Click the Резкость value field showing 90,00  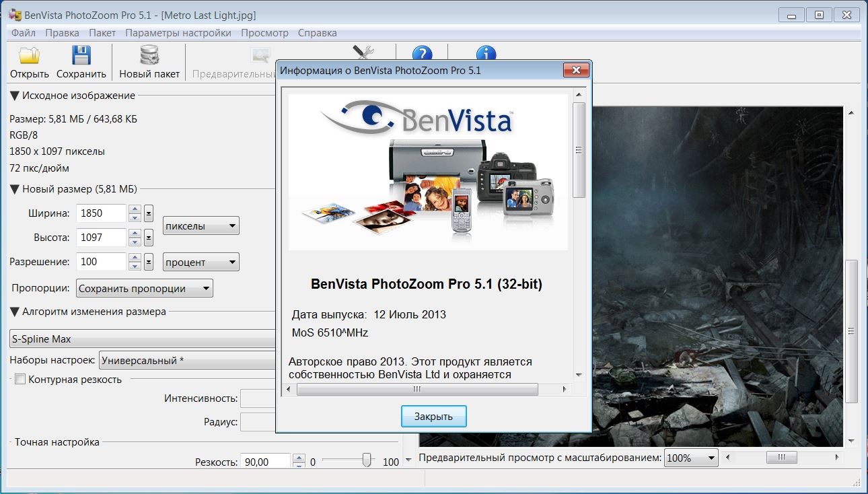[x=266, y=462]
